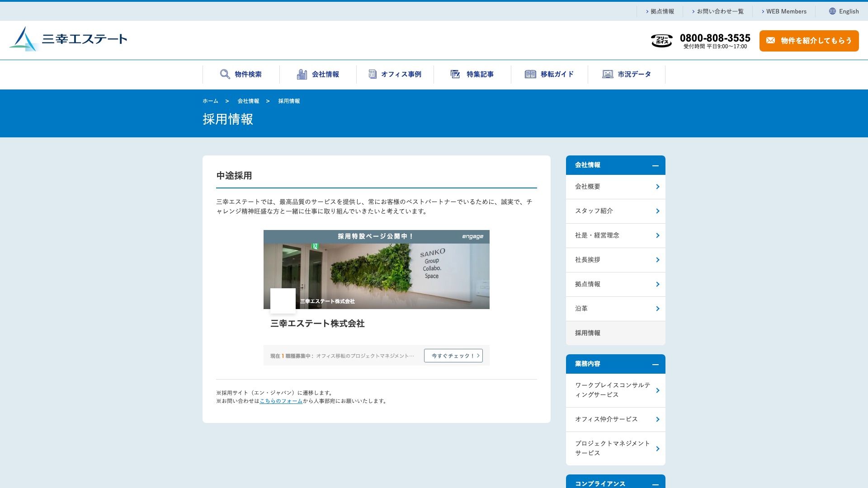Switch language to English
This screenshot has height=488, width=868.
pos(844,11)
